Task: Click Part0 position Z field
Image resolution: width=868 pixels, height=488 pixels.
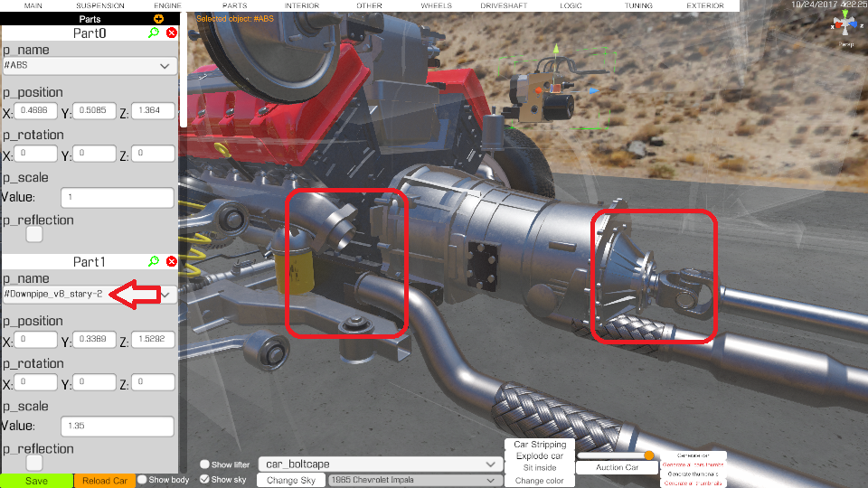Action: pos(153,110)
